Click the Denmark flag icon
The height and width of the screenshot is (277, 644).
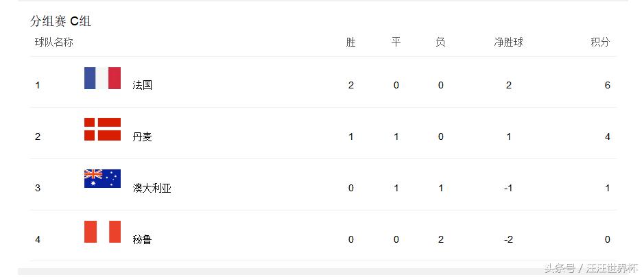click(102, 129)
